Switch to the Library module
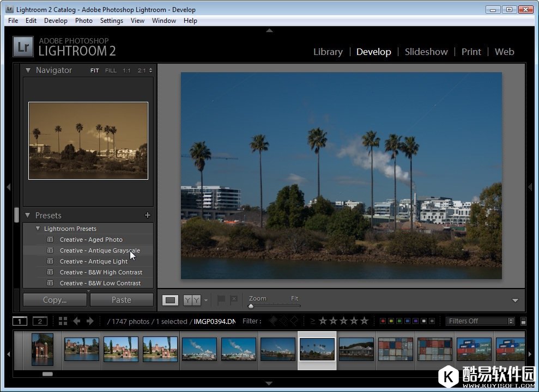Viewport: 539px width, 392px height. coord(328,52)
